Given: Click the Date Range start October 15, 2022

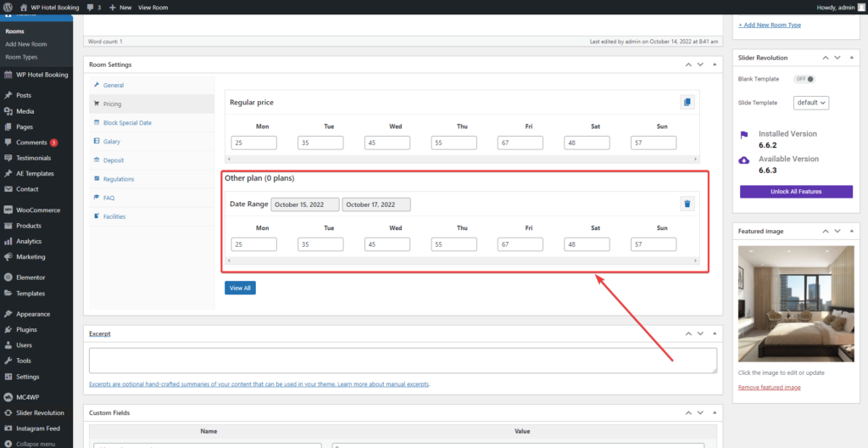Looking at the screenshot, I should (305, 204).
